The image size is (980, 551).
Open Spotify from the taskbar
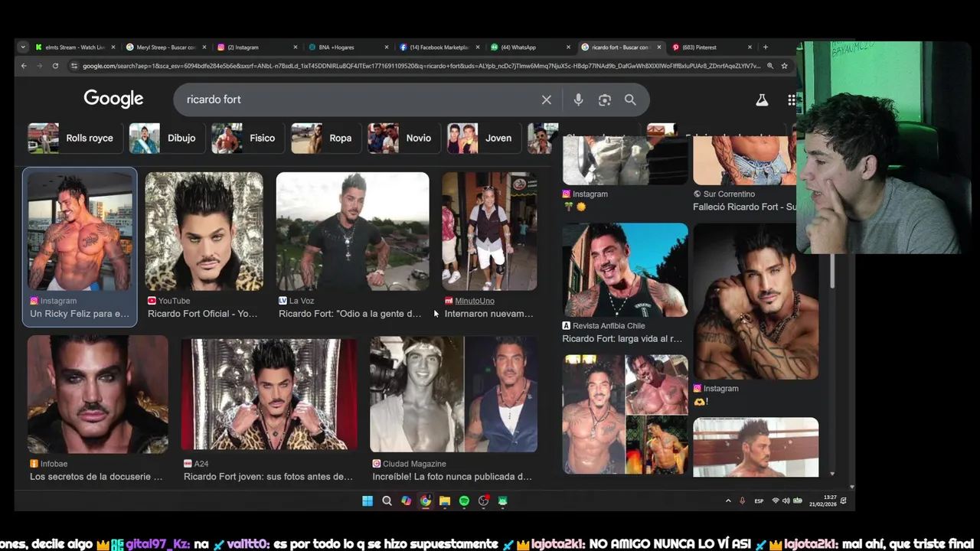click(x=464, y=501)
